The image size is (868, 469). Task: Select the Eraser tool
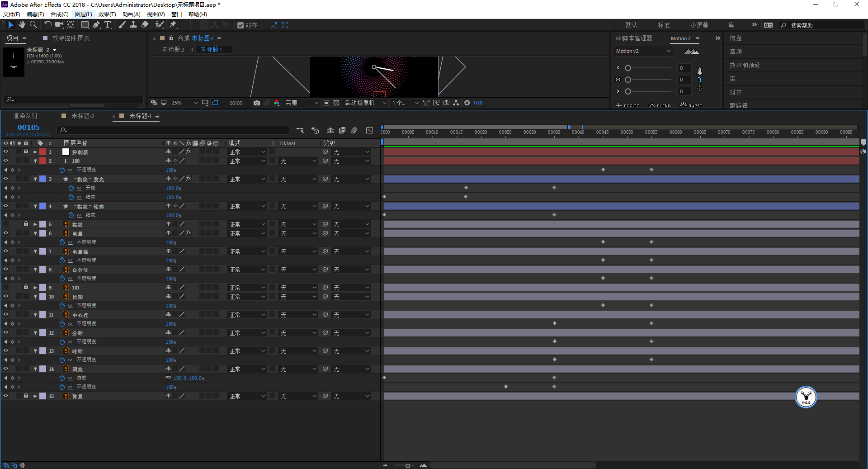pyautogui.click(x=145, y=25)
